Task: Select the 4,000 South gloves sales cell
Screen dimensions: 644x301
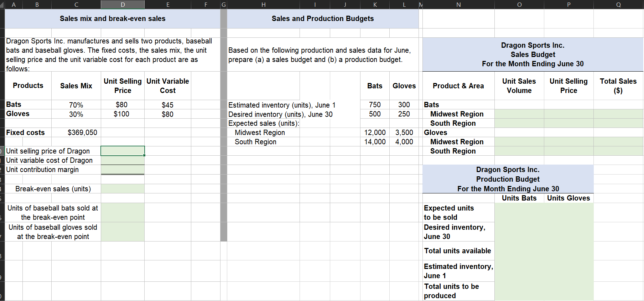Action: 404,142
